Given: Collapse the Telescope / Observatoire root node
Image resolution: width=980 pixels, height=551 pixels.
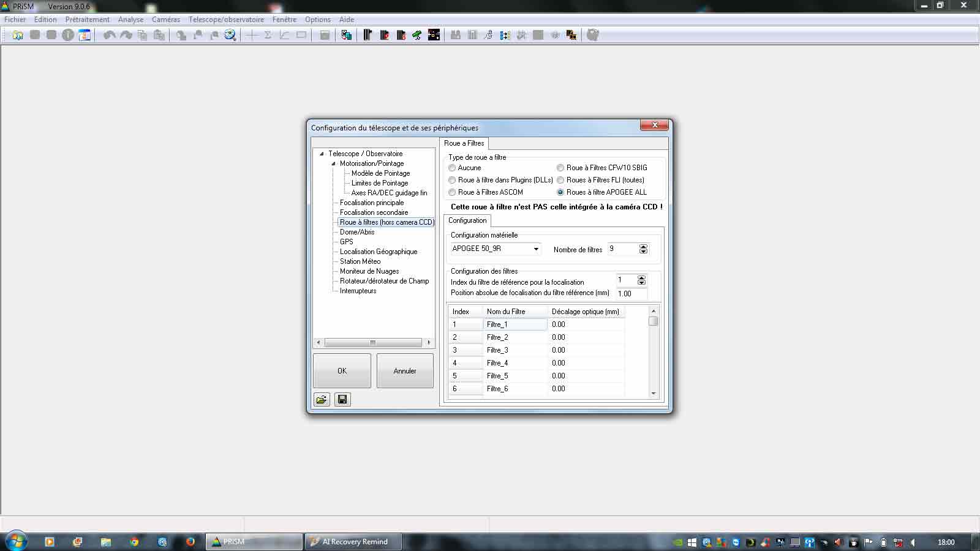Looking at the screenshot, I should click(322, 154).
